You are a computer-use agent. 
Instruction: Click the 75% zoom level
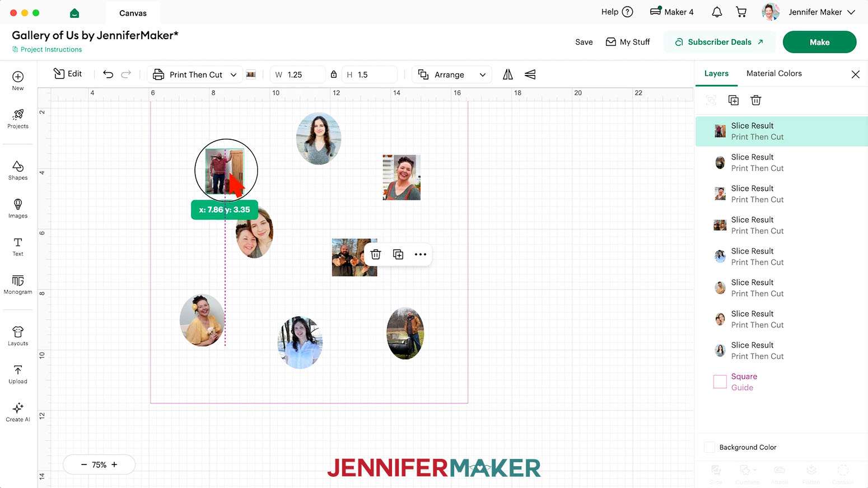pos(99,464)
